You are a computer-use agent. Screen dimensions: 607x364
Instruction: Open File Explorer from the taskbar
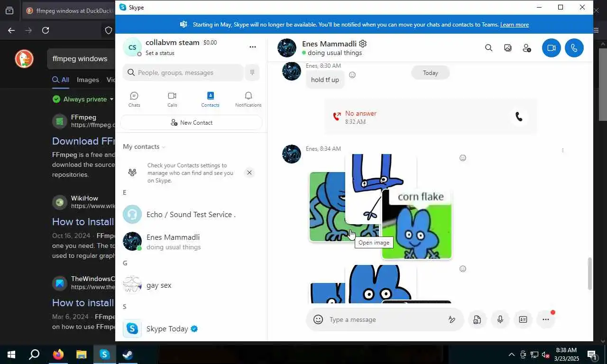(x=82, y=354)
